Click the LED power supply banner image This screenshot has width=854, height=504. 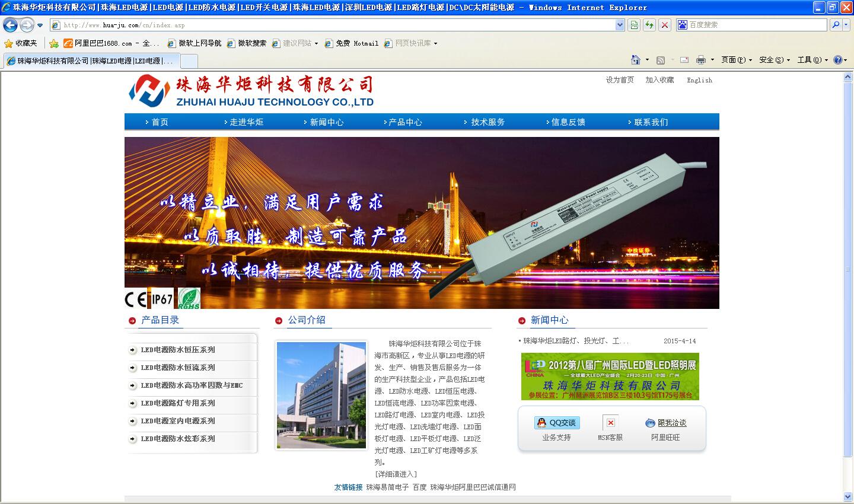tap(422, 223)
